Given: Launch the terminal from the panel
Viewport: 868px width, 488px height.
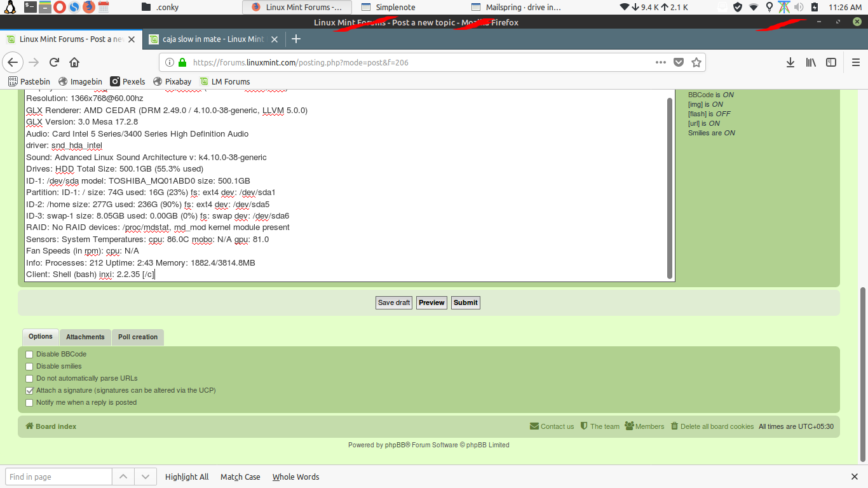Looking at the screenshot, I should [30, 8].
